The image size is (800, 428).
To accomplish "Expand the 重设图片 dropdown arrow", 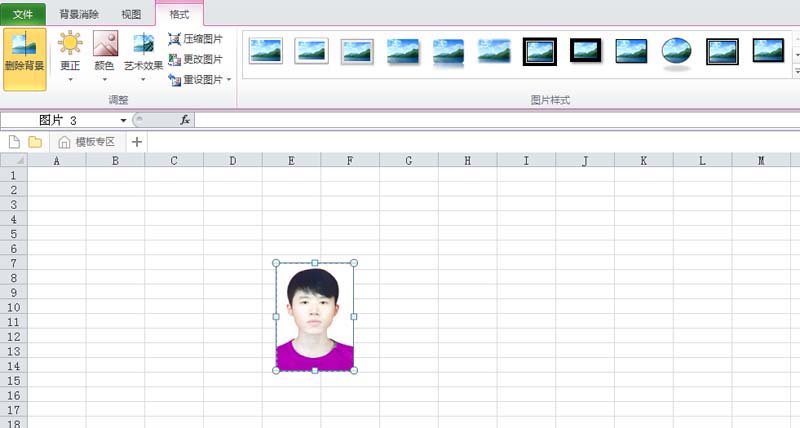I will click(x=229, y=80).
